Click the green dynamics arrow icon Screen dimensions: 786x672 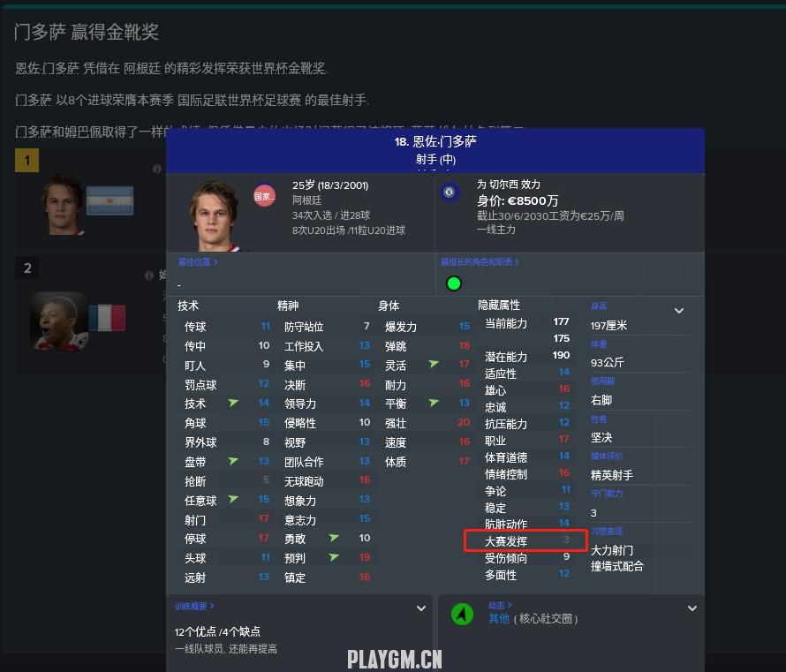click(462, 614)
